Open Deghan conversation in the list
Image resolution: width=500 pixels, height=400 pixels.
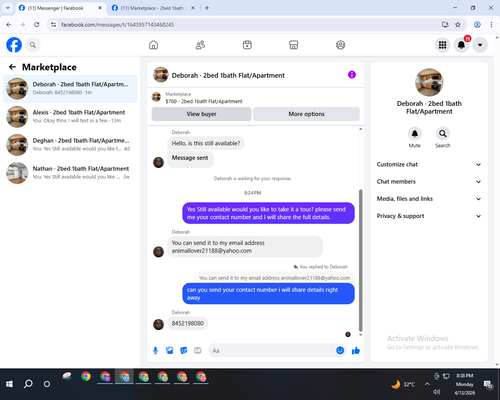tap(70, 145)
